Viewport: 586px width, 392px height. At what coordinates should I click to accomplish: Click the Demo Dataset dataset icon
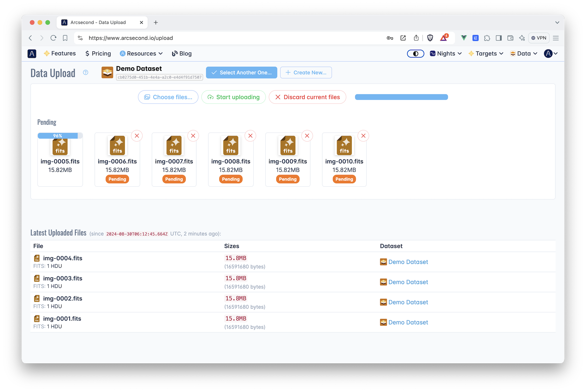[107, 72]
